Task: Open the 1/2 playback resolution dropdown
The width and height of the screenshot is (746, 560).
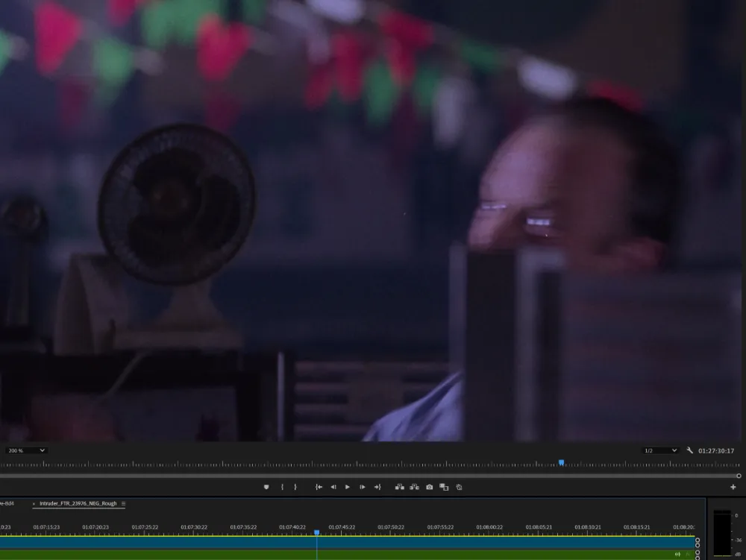Action: [661, 450]
